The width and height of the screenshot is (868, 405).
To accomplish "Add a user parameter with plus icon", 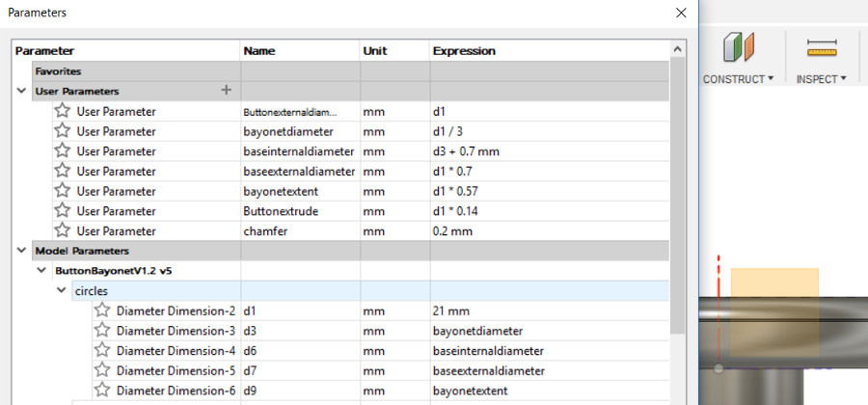I will pos(226,91).
